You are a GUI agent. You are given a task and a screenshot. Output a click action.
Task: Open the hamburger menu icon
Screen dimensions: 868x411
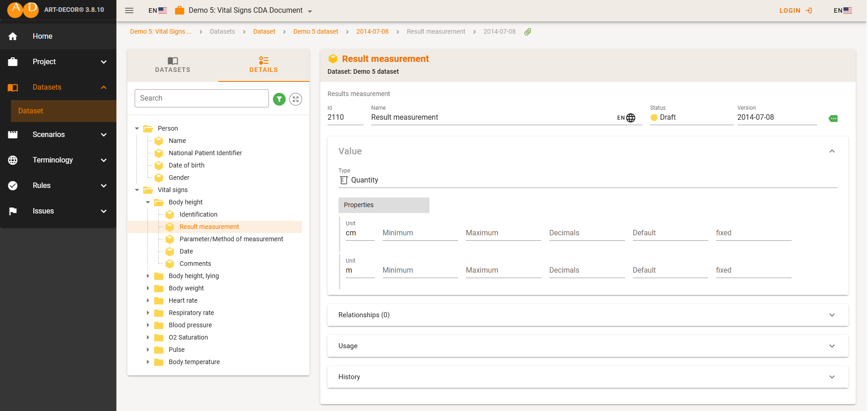[129, 10]
